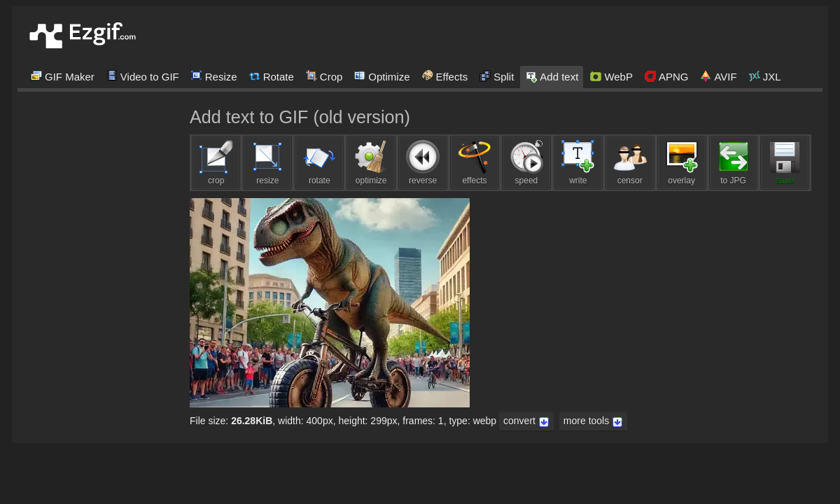
Task: Expand the more tools dropdown
Action: (592, 421)
